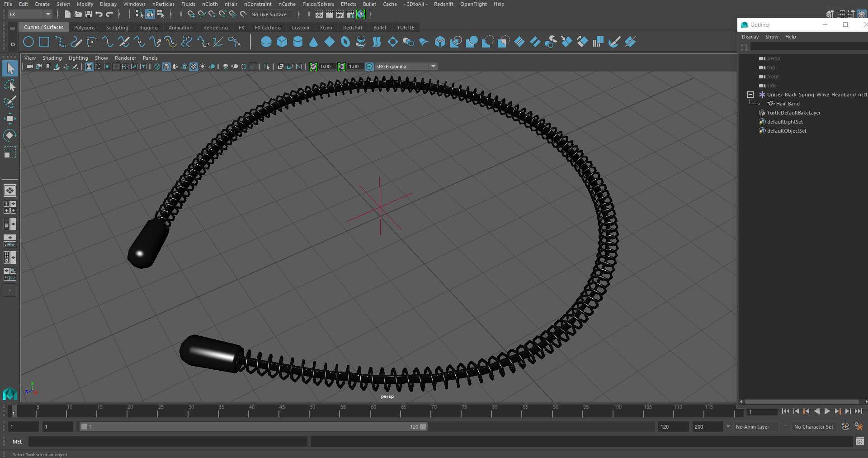Toggle Isolate Select in viewport
868x458 pixels.
point(267,67)
